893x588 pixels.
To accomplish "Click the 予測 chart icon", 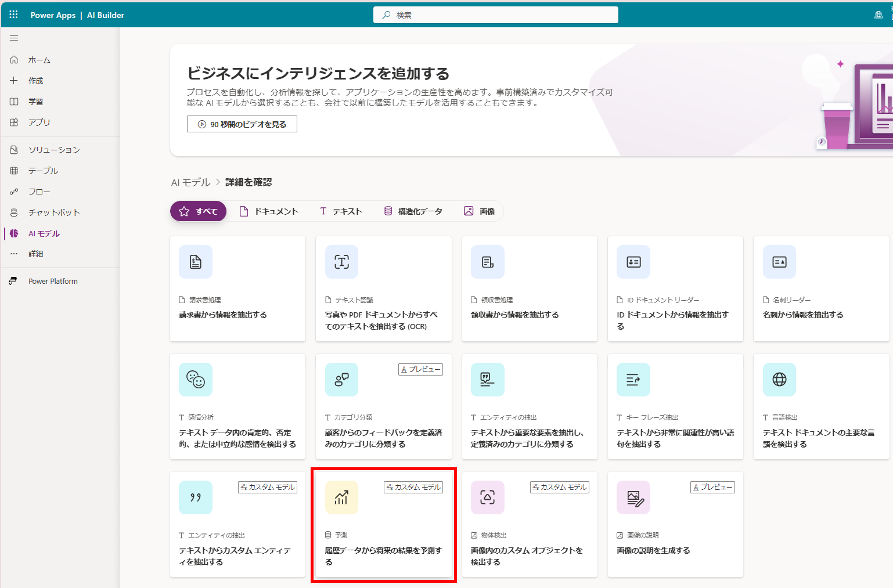I will click(x=341, y=497).
